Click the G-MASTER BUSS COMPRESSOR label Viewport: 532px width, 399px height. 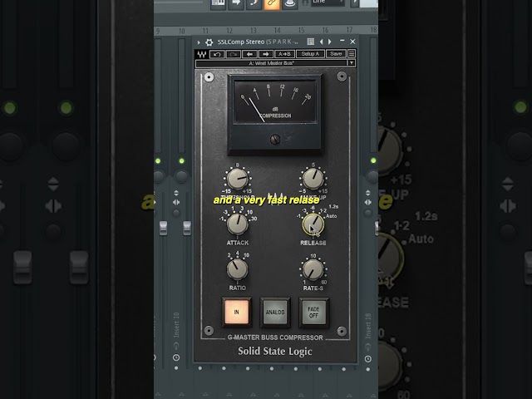[x=275, y=337]
